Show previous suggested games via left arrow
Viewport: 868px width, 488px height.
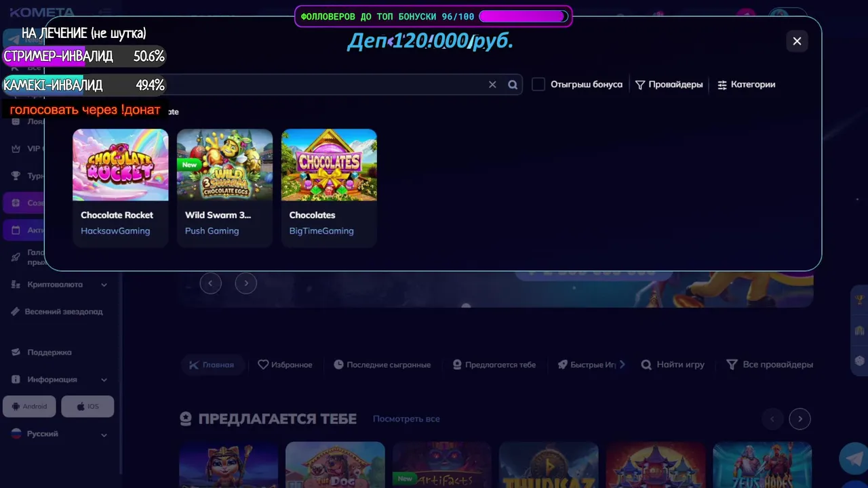click(x=772, y=419)
